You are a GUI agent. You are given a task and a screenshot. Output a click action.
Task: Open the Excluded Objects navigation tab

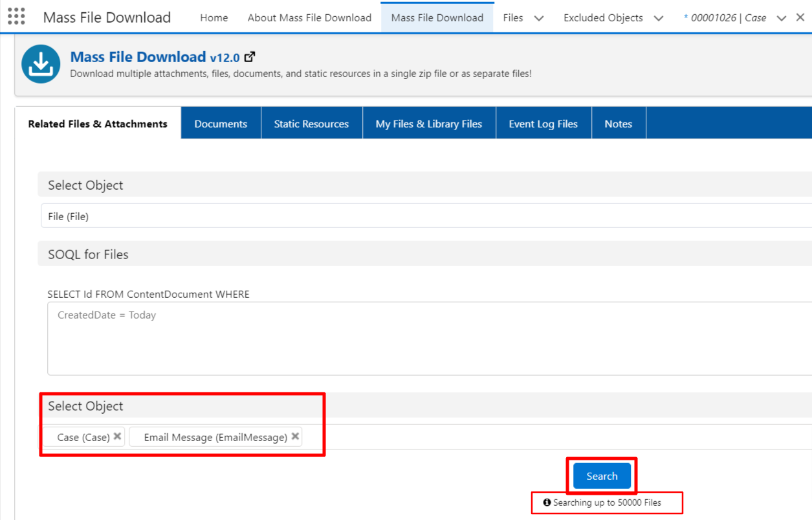(603, 17)
